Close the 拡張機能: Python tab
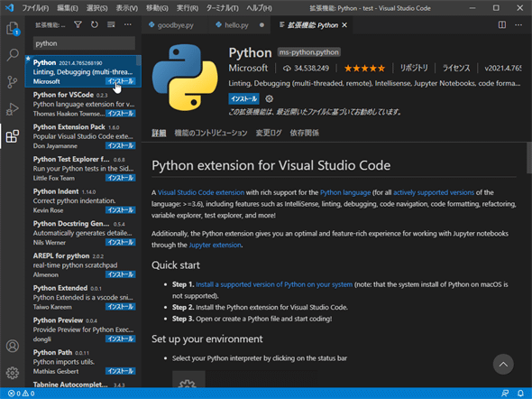This screenshot has height=399, width=532. (x=344, y=25)
